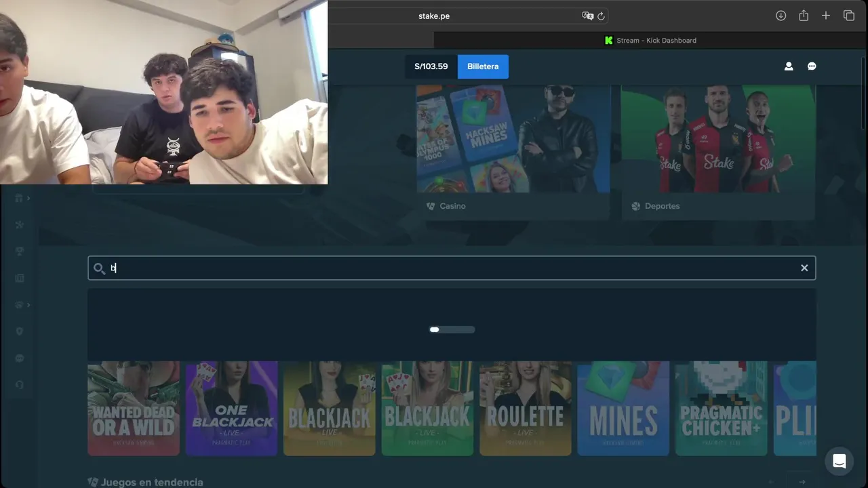Click the Deportes ball icon below banner

coord(635,206)
